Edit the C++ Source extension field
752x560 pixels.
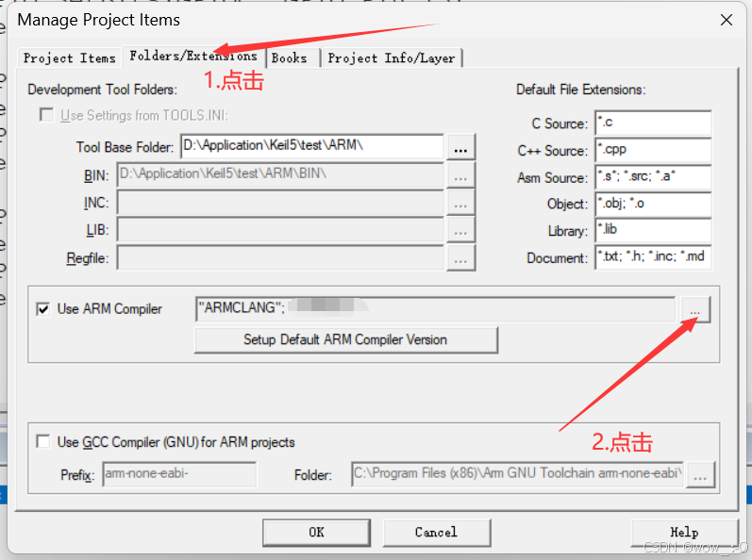tap(653, 150)
